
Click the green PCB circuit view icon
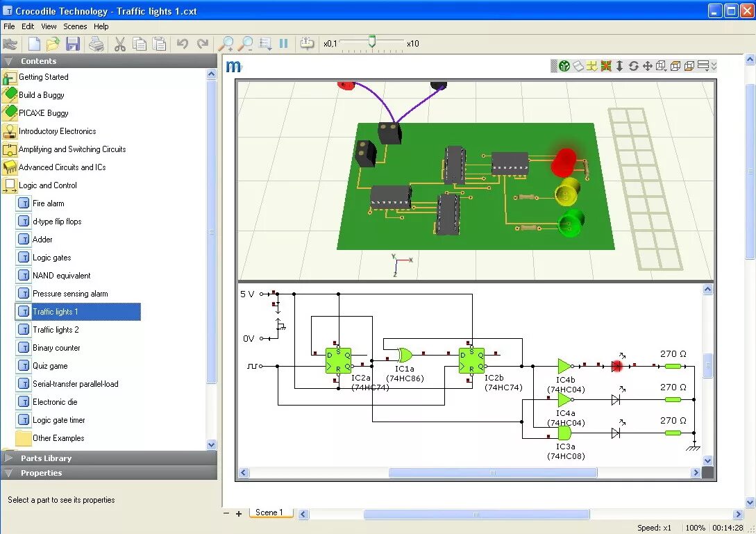pos(564,66)
